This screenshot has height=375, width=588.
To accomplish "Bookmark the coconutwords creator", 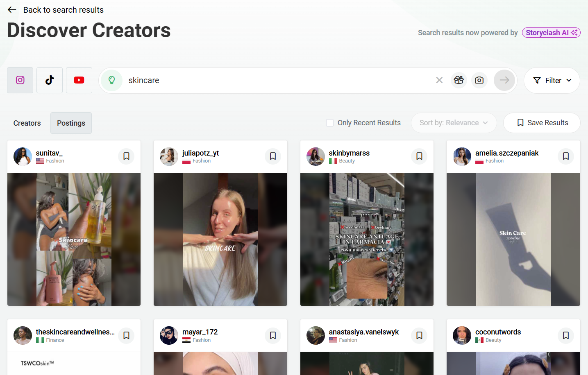I will pos(565,335).
